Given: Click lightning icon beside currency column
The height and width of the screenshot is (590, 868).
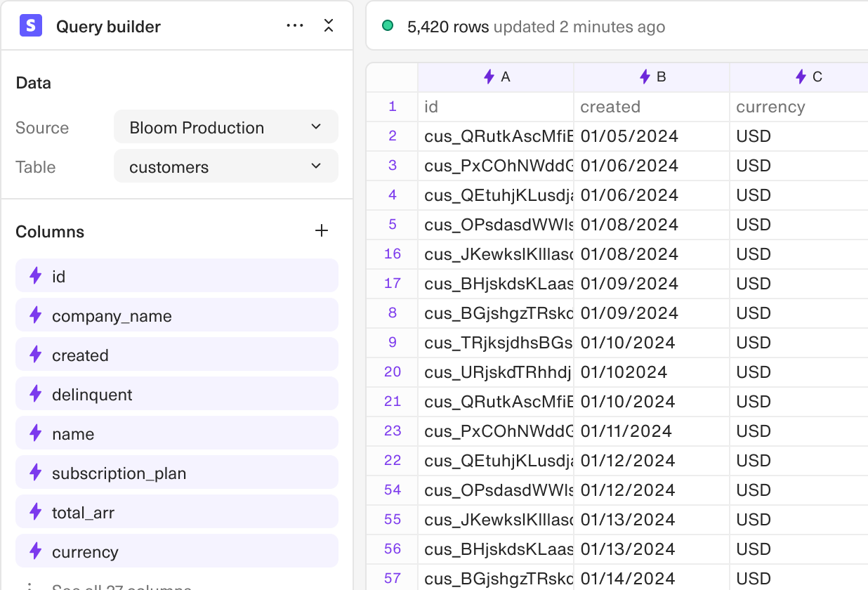Looking at the screenshot, I should point(36,551).
